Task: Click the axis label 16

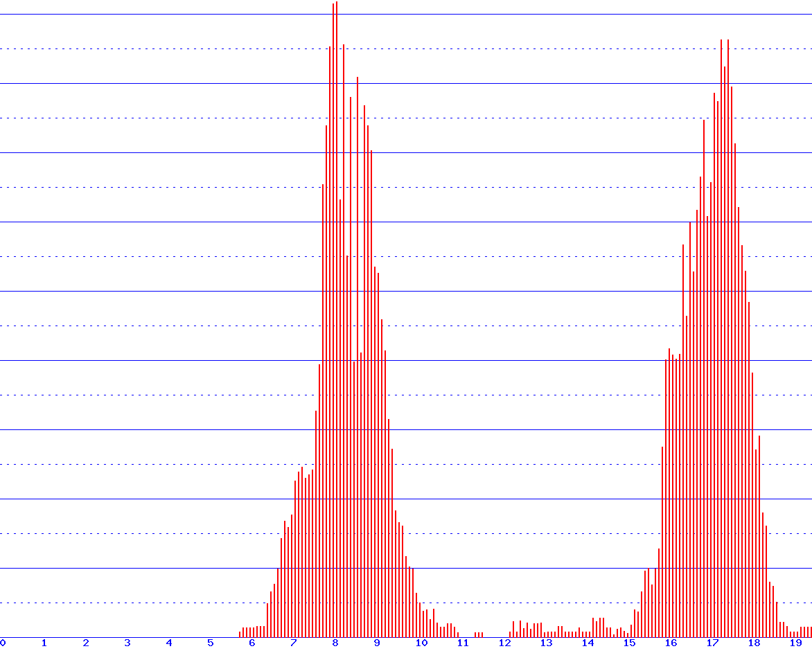Action: click(x=671, y=643)
